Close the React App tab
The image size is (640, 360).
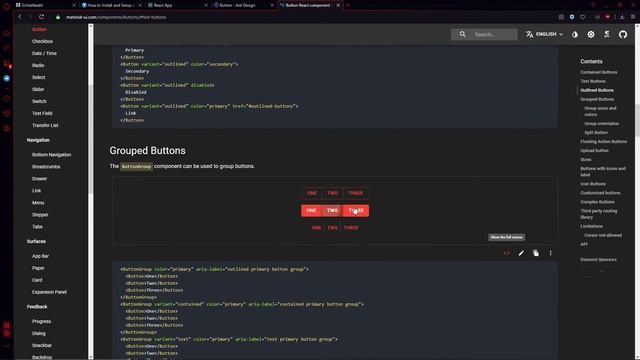click(x=206, y=5)
